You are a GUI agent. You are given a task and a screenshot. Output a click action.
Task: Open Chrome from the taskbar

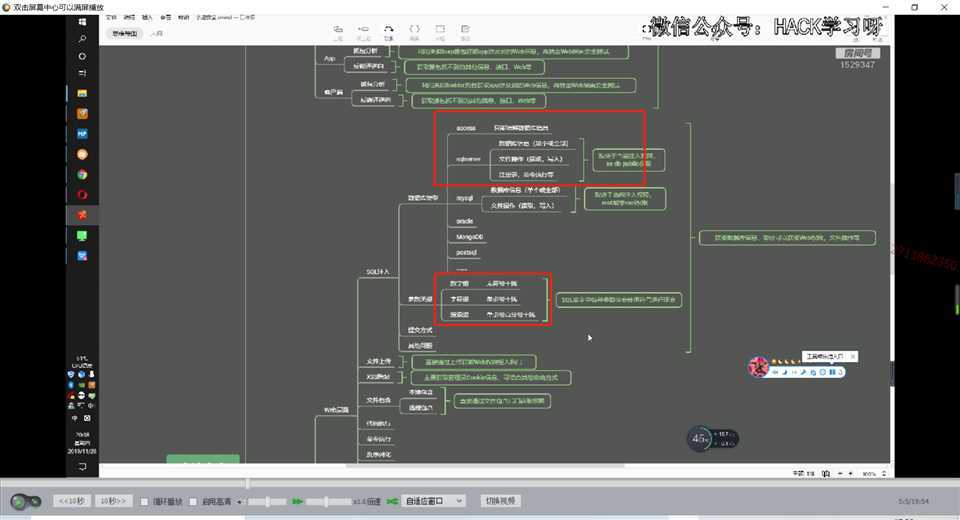tap(82, 175)
